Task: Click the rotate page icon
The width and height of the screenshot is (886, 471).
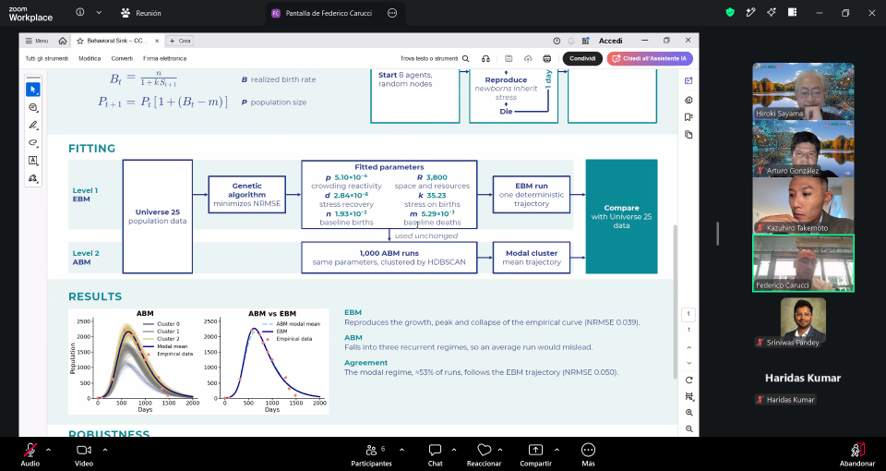Action: point(689,380)
